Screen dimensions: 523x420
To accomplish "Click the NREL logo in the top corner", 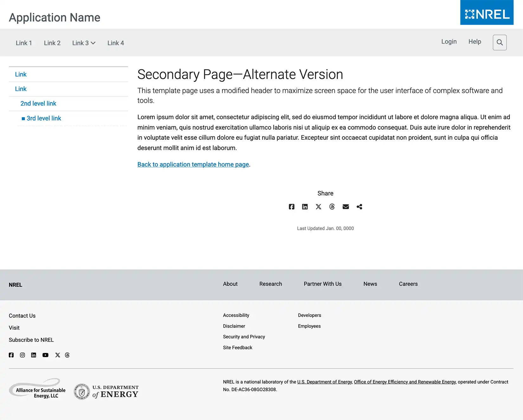I will [487, 13].
